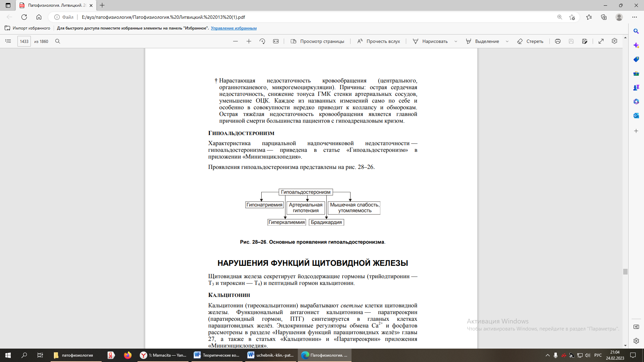The height and width of the screenshot is (362, 644).
Task: Open the Favorites list icon
Action: click(589, 17)
